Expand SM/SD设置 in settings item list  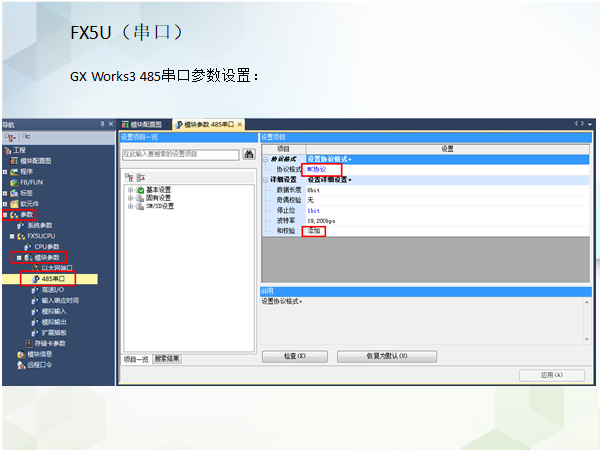[x=130, y=206]
